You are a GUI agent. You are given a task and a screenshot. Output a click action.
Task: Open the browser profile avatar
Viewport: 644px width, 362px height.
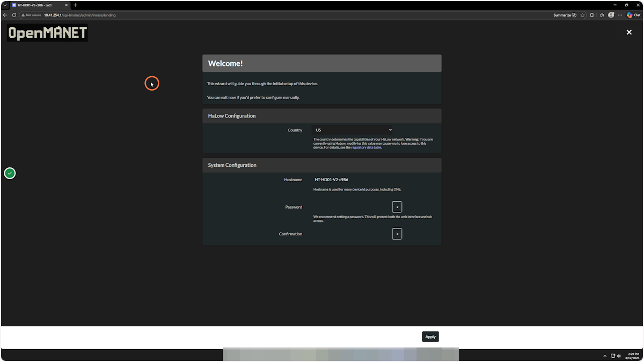(x=611, y=15)
